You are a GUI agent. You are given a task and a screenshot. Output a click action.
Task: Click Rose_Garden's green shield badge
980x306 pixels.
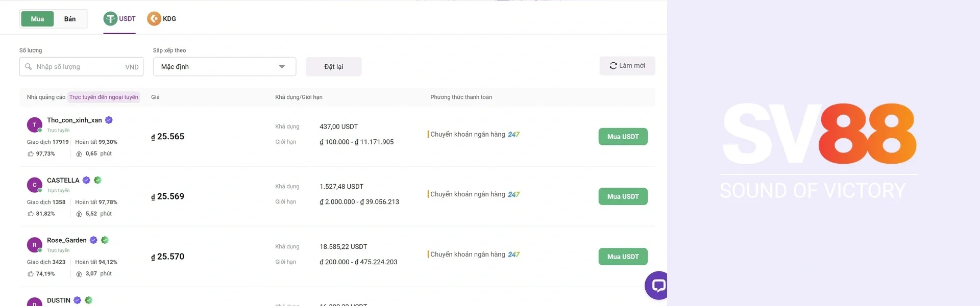pyautogui.click(x=105, y=240)
